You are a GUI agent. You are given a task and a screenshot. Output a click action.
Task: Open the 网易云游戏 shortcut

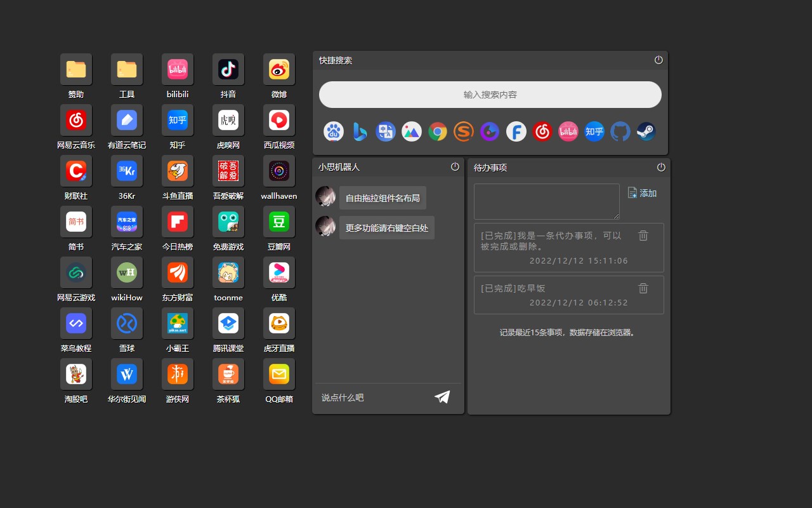[x=76, y=272]
